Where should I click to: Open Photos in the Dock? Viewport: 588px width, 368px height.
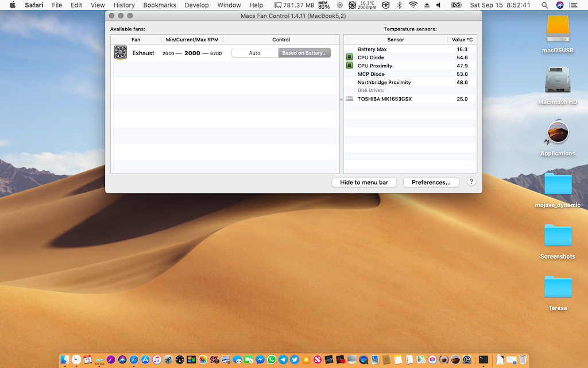(x=203, y=359)
